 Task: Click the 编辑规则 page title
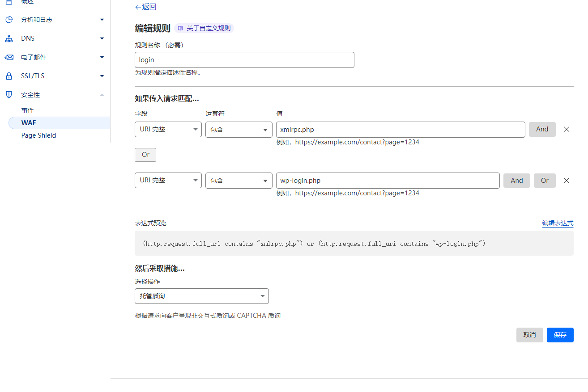click(153, 28)
